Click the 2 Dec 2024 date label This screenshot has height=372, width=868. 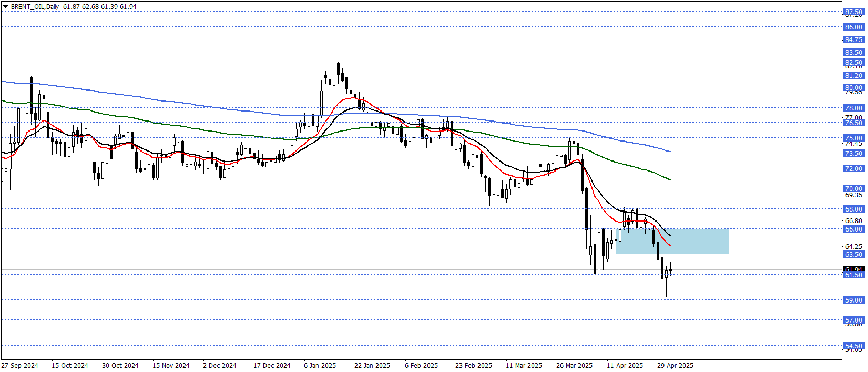[x=220, y=365]
